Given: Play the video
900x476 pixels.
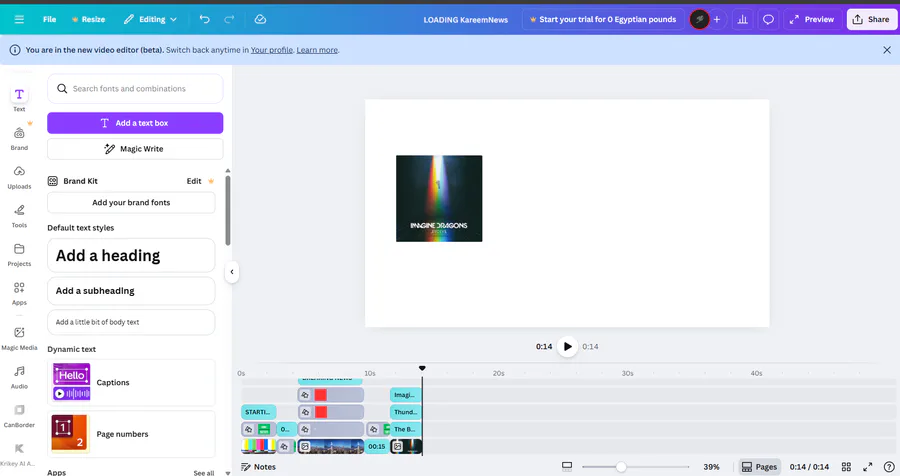Looking at the screenshot, I should (x=567, y=346).
